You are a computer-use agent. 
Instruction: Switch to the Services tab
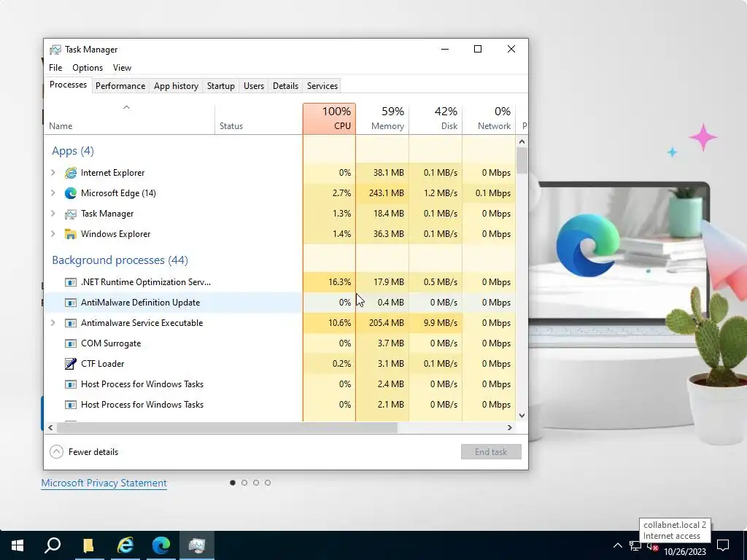coord(322,86)
